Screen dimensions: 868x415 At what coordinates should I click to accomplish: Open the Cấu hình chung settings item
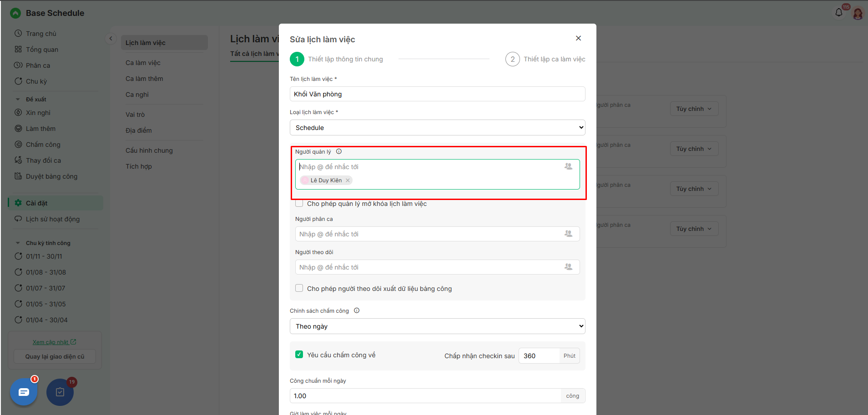pos(149,150)
